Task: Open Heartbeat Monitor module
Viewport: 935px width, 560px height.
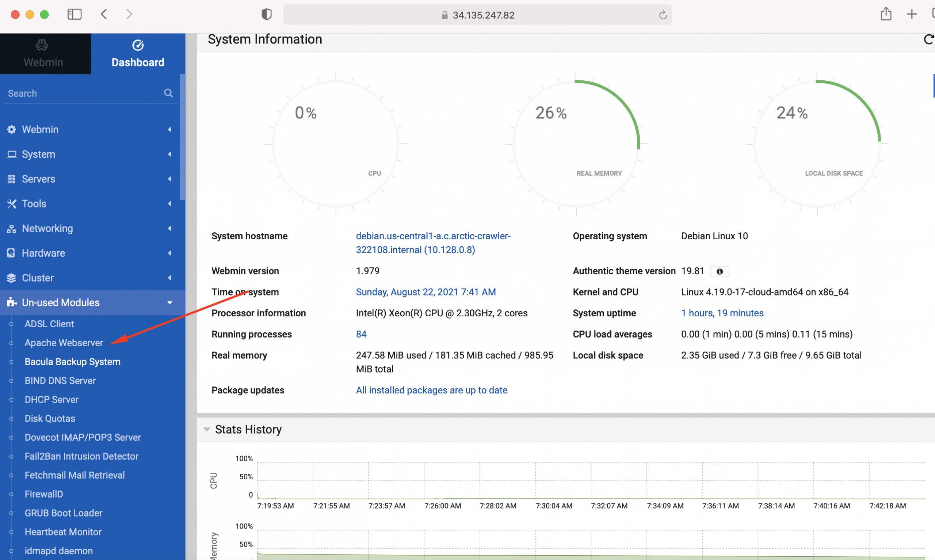Action: pyautogui.click(x=63, y=532)
